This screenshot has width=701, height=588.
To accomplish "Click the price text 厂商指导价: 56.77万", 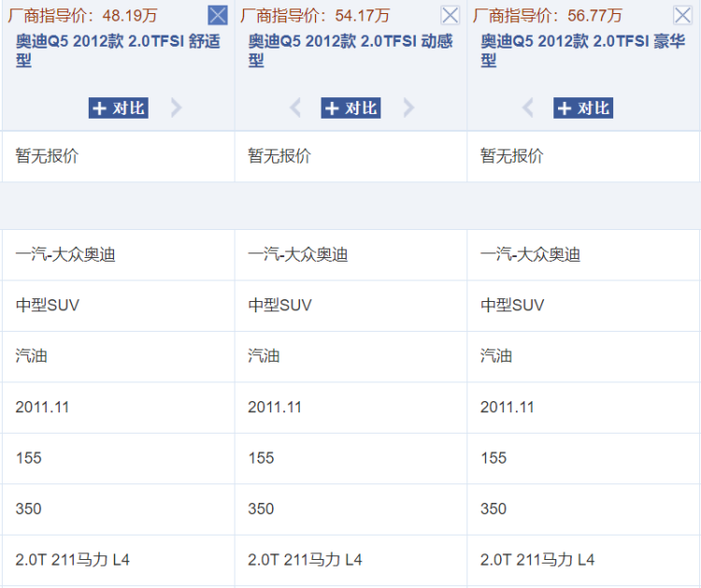I will (x=547, y=16).
